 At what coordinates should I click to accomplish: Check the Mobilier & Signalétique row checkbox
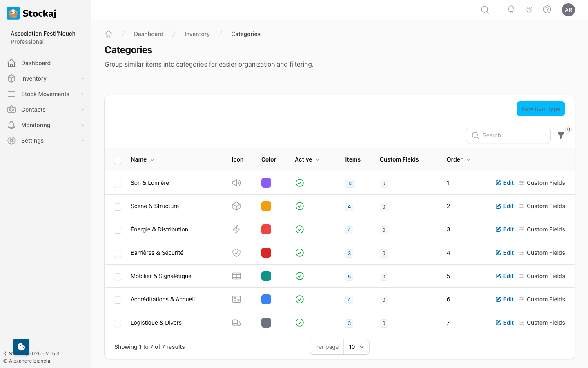tap(118, 277)
